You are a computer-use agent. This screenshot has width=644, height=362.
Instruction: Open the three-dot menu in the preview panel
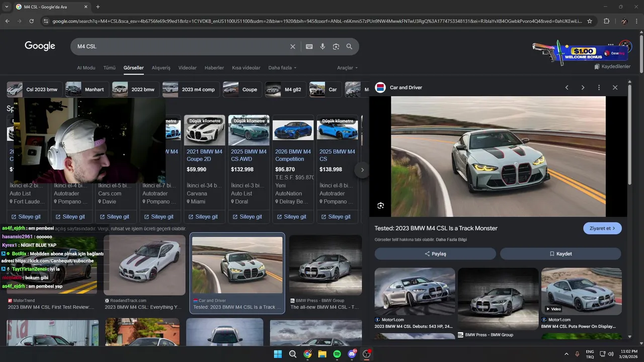tap(599, 87)
